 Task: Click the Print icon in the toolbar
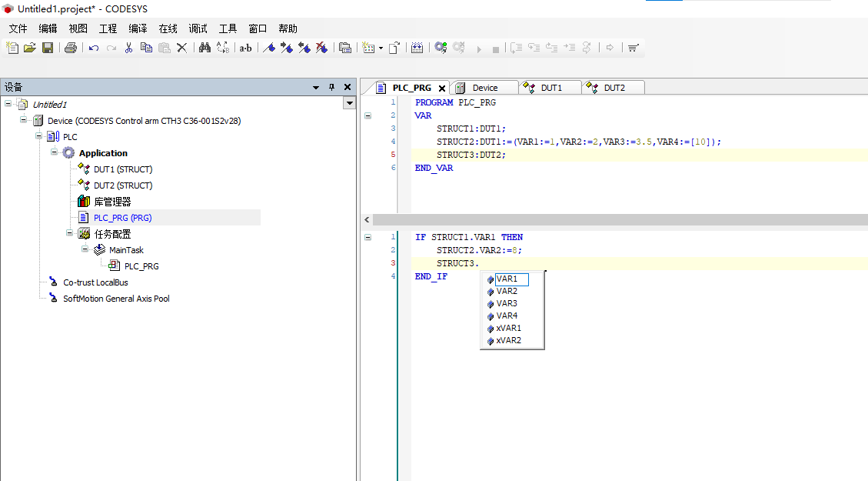[70, 48]
